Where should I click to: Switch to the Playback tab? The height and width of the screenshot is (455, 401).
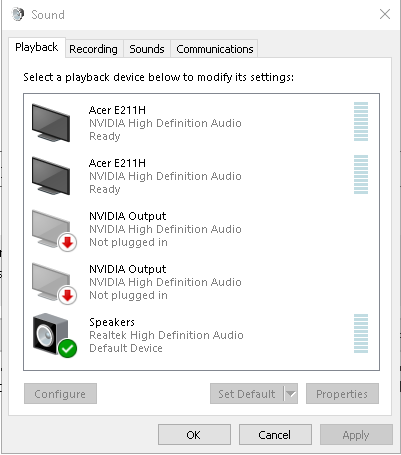(x=37, y=47)
